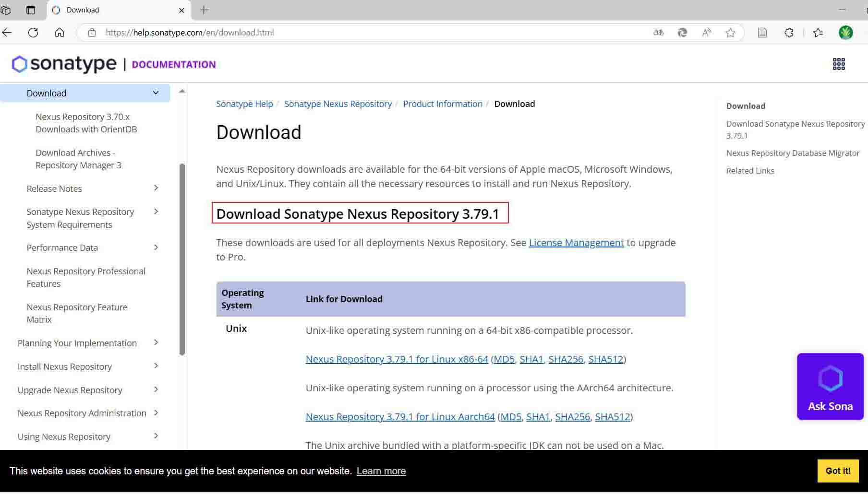Jump to Download Sonatype Nexus Repository 3.79.1 in right outline

[796, 129]
